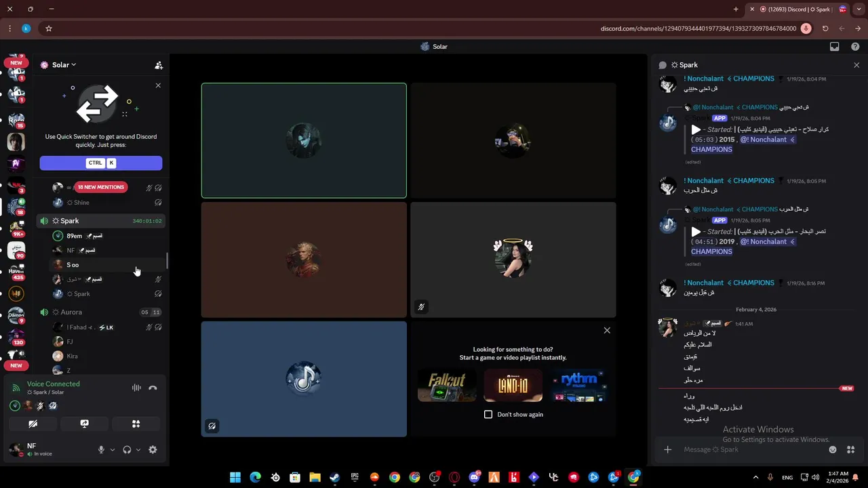Select user FJ in Aurora channel
Screen dimensions: 868x488
pyautogui.click(x=107, y=342)
